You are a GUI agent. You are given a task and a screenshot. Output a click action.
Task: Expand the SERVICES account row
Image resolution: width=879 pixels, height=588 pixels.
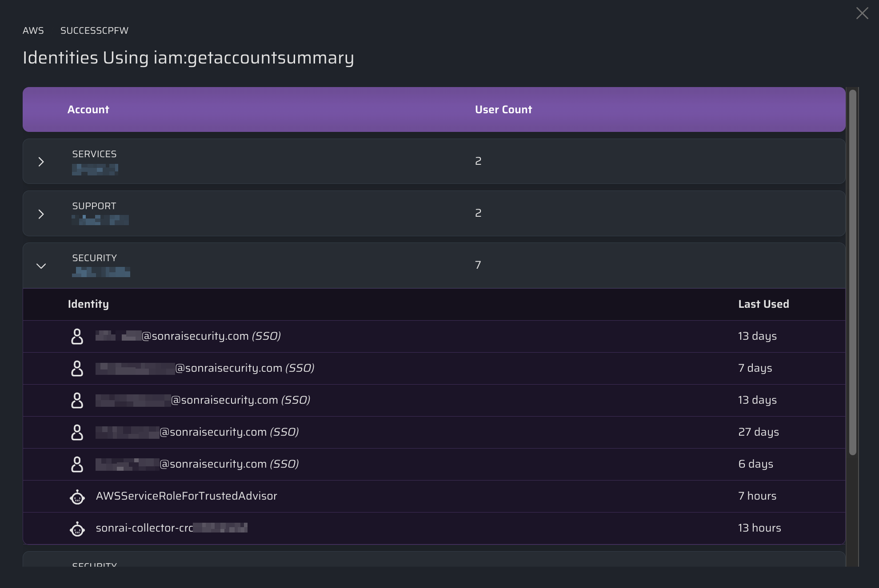[x=41, y=162]
